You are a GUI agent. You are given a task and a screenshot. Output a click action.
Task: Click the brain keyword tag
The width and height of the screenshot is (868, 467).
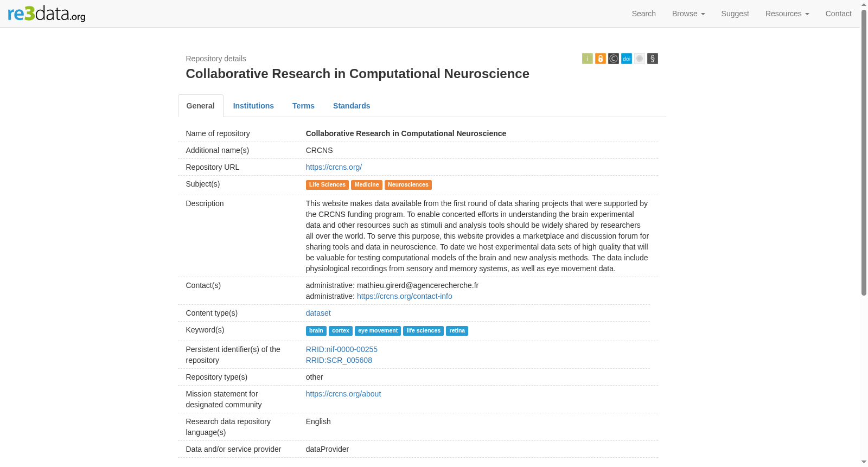316,331
